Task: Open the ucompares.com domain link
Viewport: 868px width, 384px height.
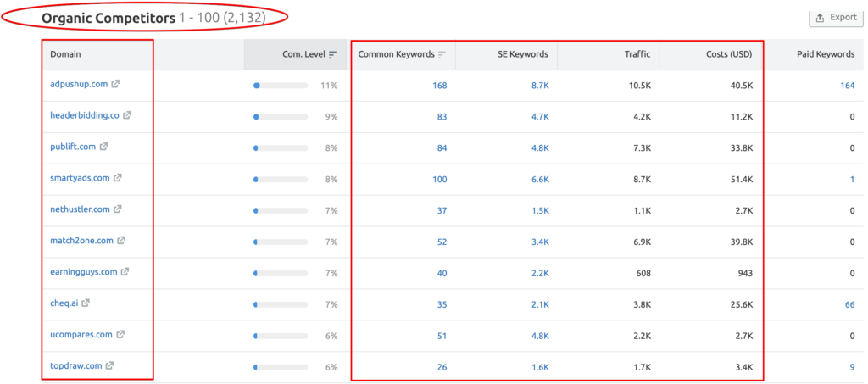Action: coord(81,334)
